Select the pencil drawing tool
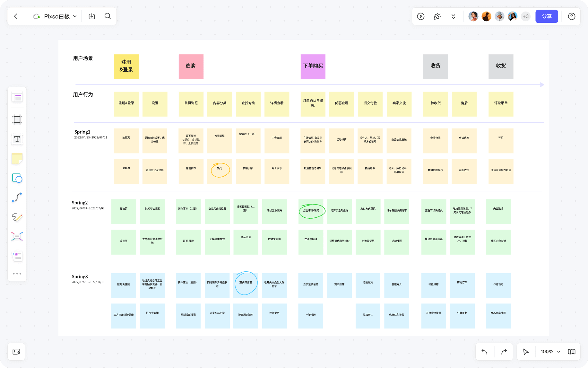This screenshot has width=588, height=368. pyautogui.click(x=17, y=217)
